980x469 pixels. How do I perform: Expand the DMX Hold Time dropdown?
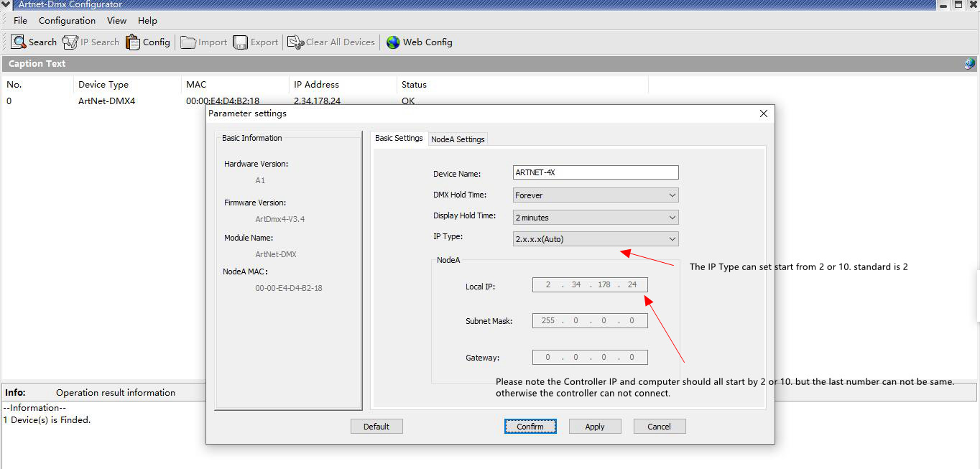coord(596,195)
